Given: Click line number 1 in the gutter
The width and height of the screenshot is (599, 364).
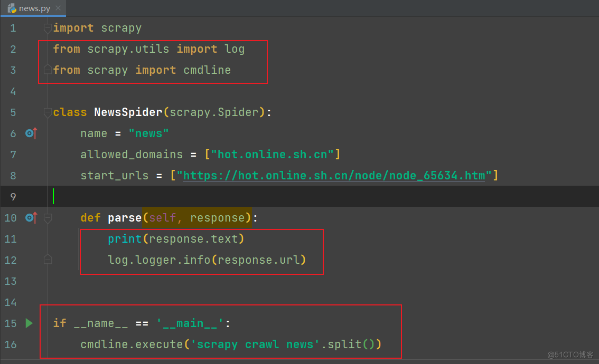Looking at the screenshot, I should (13, 28).
